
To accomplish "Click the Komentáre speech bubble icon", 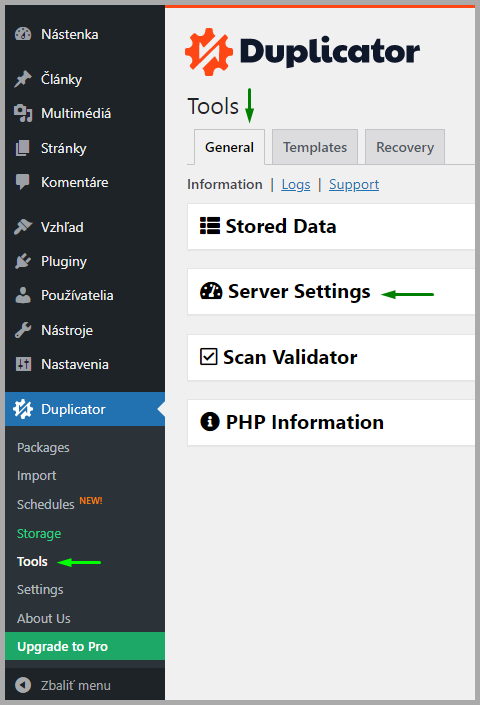I will coord(23,182).
